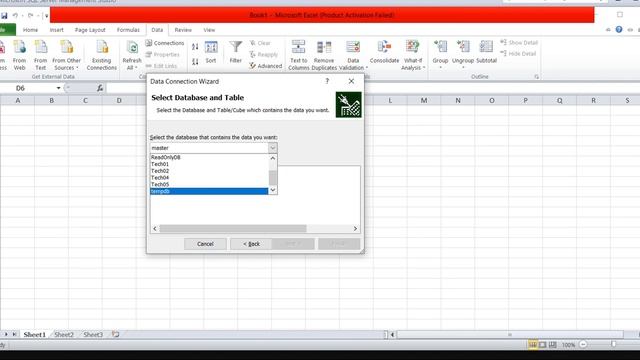Screen dimensions: 640x360
Task: Click the insert function fx icon
Action: 100,88
